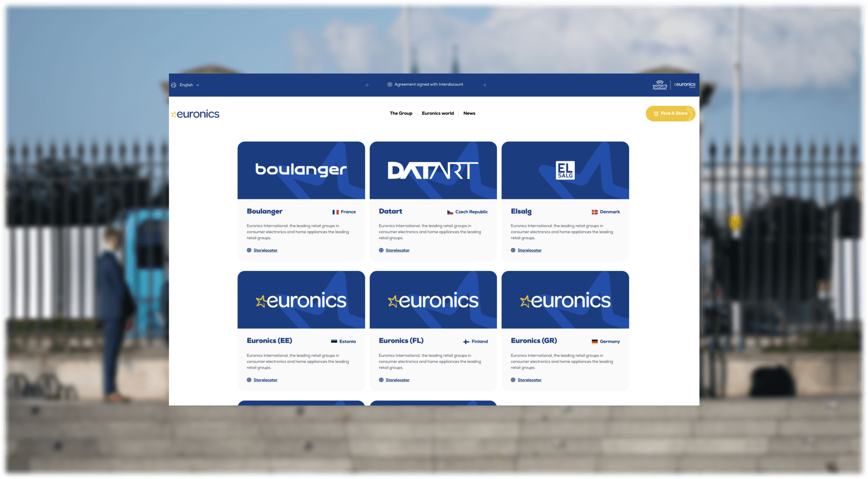Click globe icon beside Euronics (GR) Storelocator

(x=513, y=380)
